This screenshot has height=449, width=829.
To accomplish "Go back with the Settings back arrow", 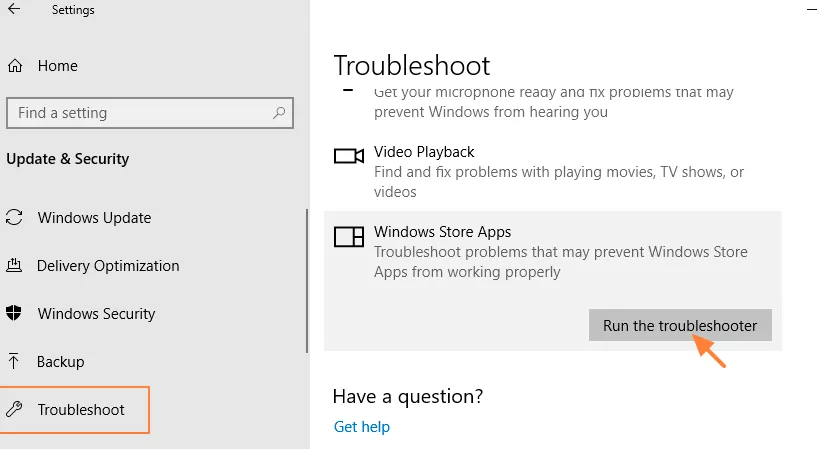I will coord(14,9).
